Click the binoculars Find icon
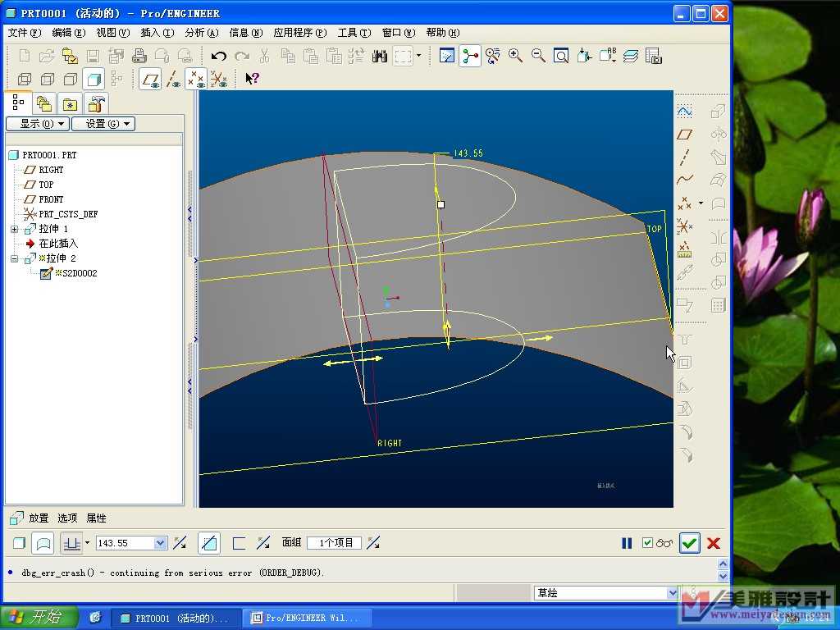 pyautogui.click(x=379, y=56)
